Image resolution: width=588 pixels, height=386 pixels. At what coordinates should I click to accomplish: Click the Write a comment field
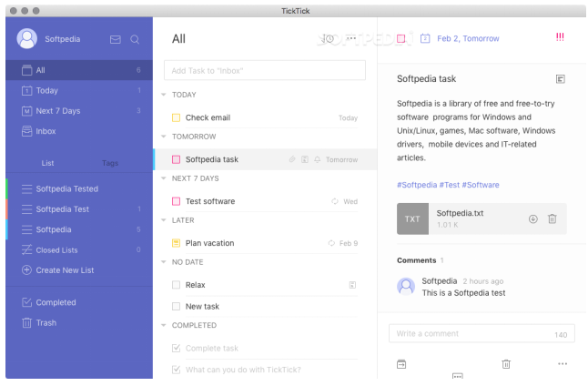(482, 333)
